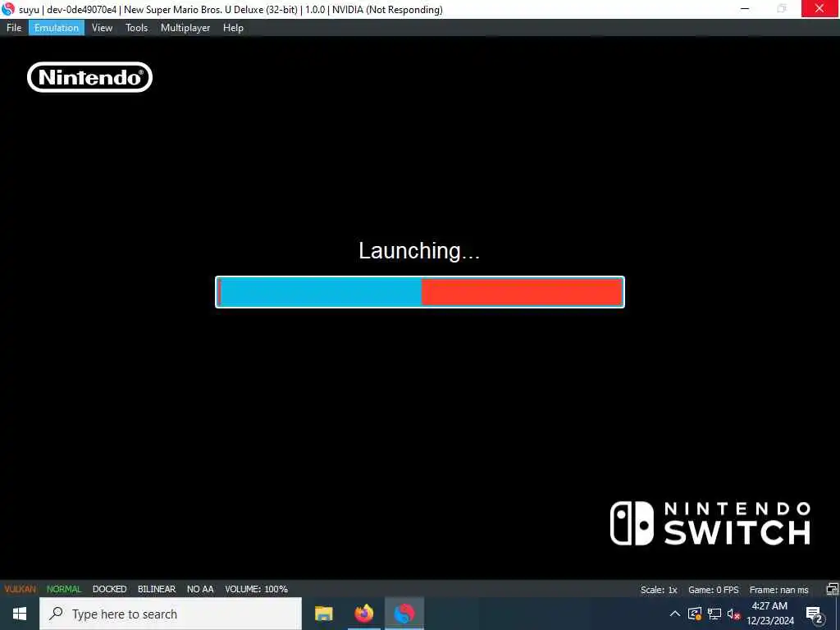Click the VOLUME: 100% status button
The image size is (840, 630).
256,589
